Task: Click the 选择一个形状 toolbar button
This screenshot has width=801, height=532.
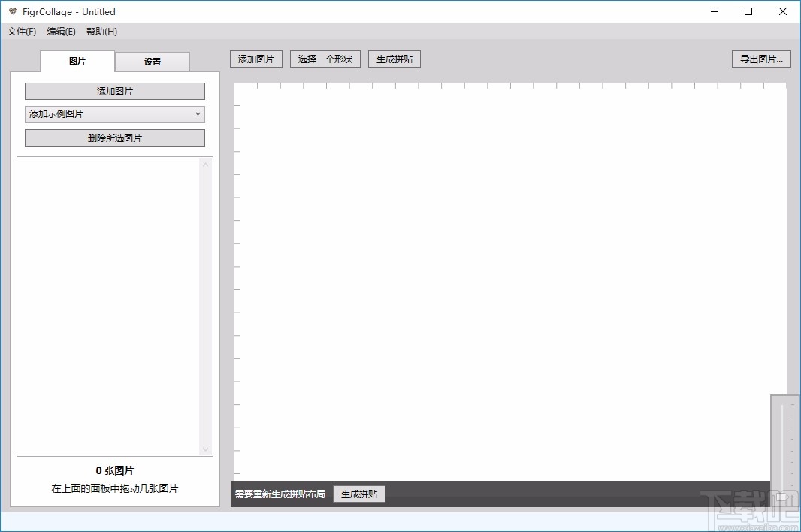Action: 325,59
